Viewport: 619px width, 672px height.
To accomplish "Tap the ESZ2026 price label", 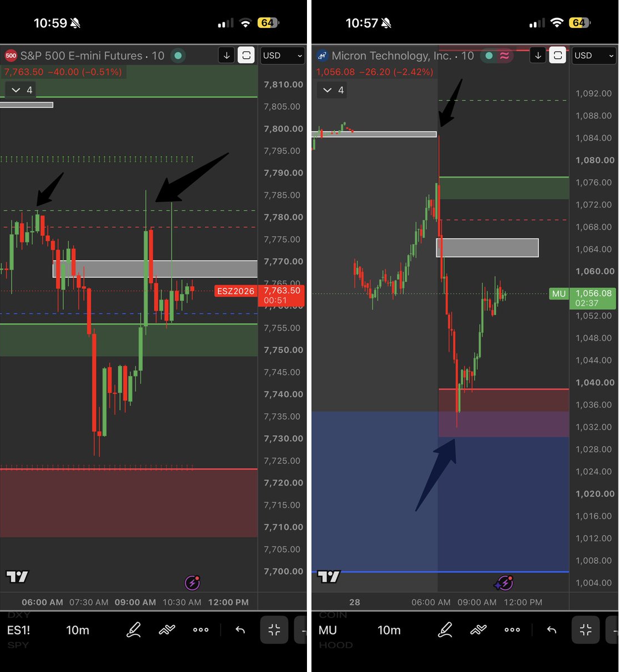I will point(236,291).
